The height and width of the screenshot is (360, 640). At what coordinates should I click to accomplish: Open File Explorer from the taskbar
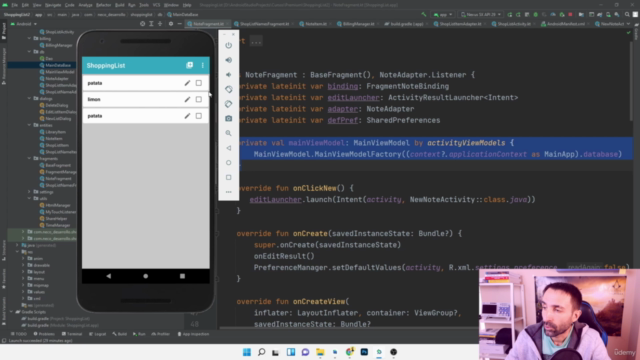click(x=320, y=352)
